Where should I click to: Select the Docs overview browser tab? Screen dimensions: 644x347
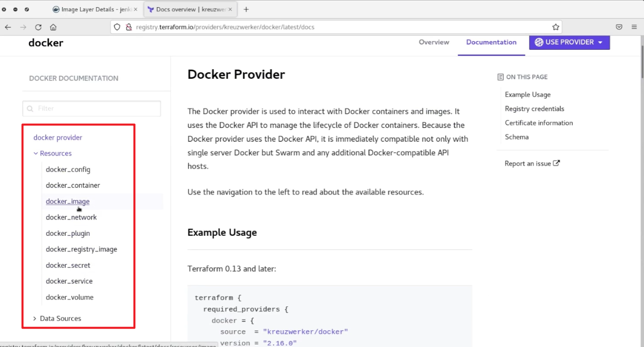(191, 9)
